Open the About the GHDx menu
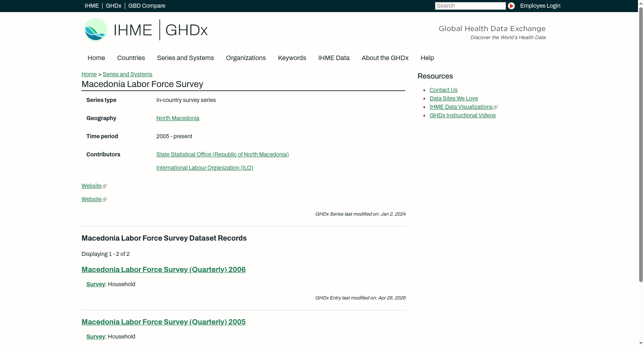This screenshot has height=347, width=644. pyautogui.click(x=385, y=58)
